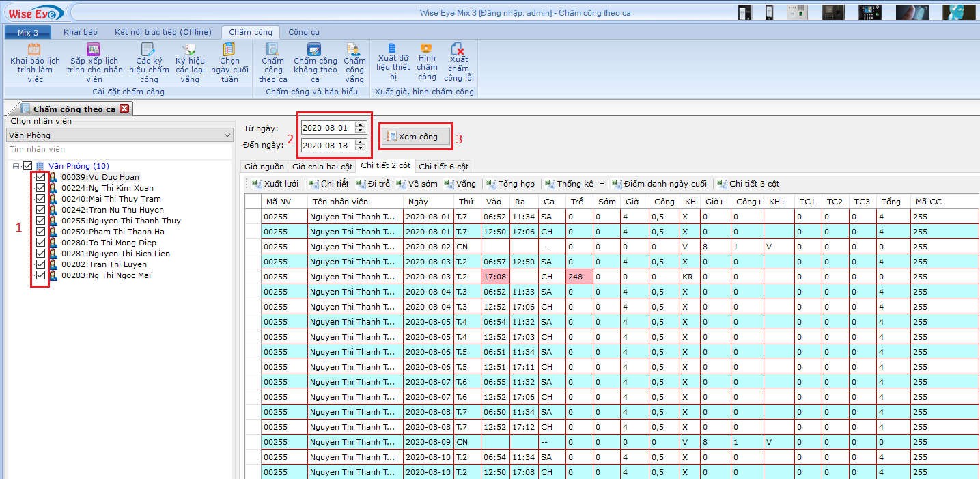This screenshot has height=479, width=980.
Task: Select Chọn ngày cuối tuần icon
Action: [x=229, y=49]
